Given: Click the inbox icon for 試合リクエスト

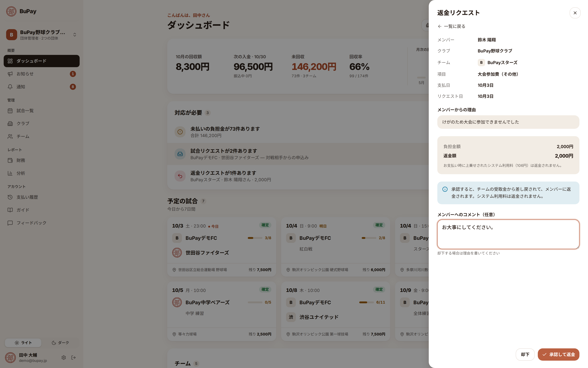Looking at the screenshot, I should (180, 154).
